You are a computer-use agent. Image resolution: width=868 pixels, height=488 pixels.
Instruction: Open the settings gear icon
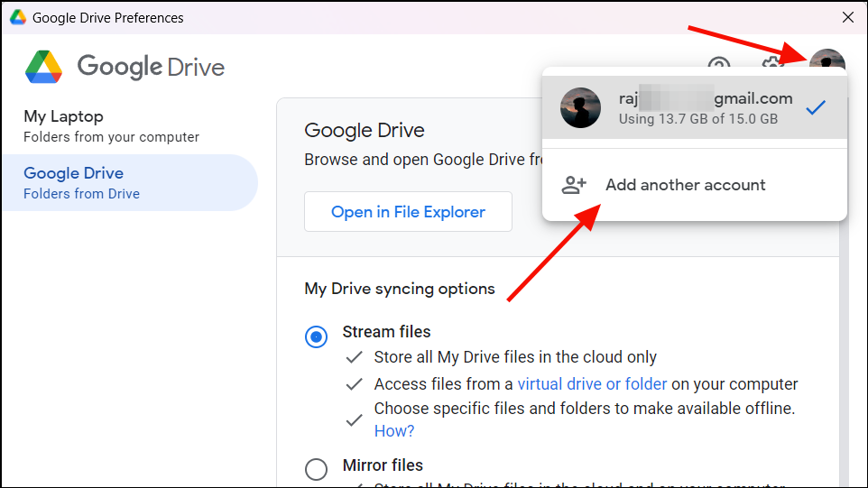772,61
